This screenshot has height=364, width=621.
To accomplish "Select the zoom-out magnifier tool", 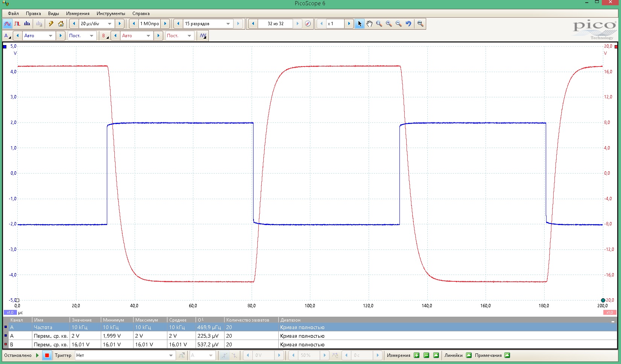I will point(399,24).
